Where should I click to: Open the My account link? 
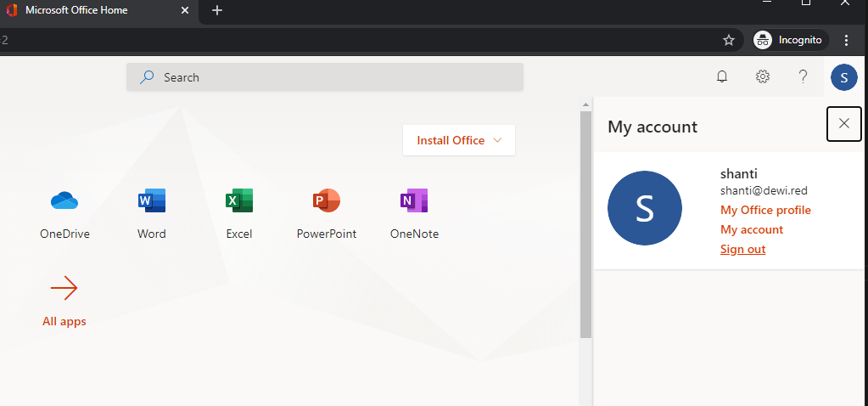752,229
